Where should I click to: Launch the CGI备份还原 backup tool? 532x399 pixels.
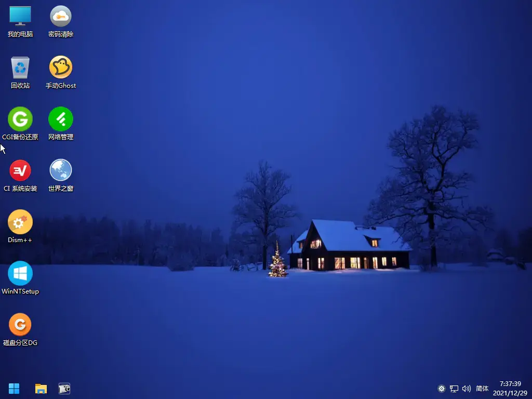pyautogui.click(x=20, y=124)
